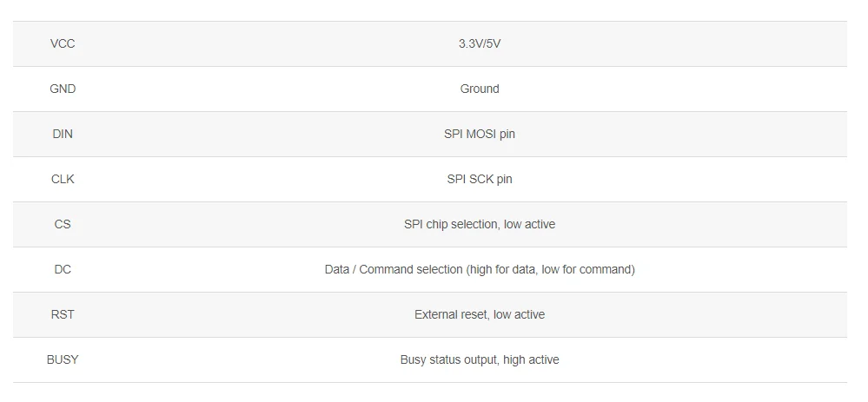Select the Data / Command selection description
This screenshot has width=868, height=402.
[480, 269]
